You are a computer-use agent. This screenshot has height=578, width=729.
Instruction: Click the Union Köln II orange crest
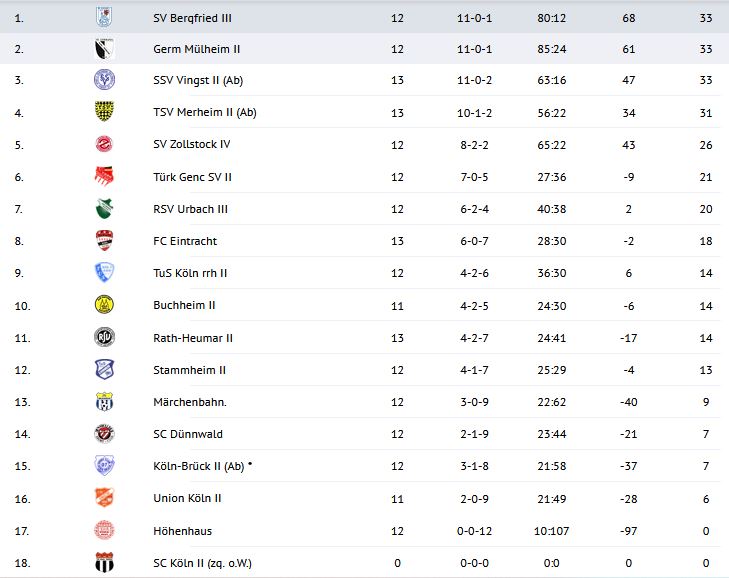(104, 498)
